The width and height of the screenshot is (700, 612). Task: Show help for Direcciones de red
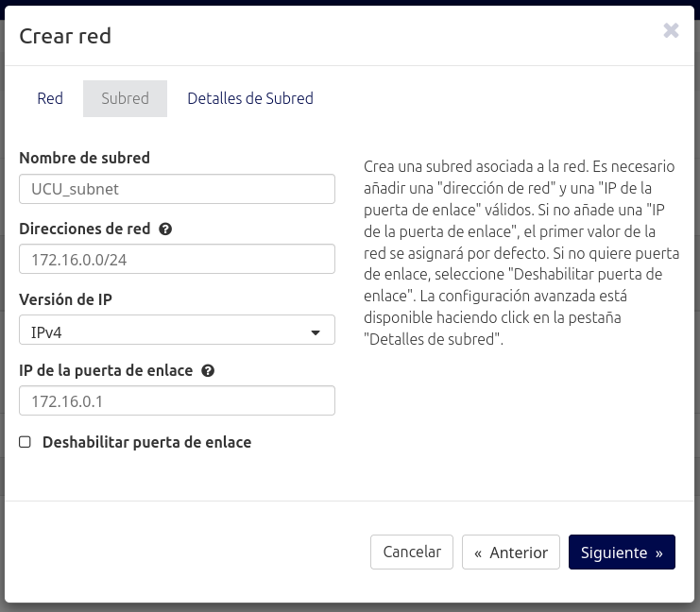[165, 229]
